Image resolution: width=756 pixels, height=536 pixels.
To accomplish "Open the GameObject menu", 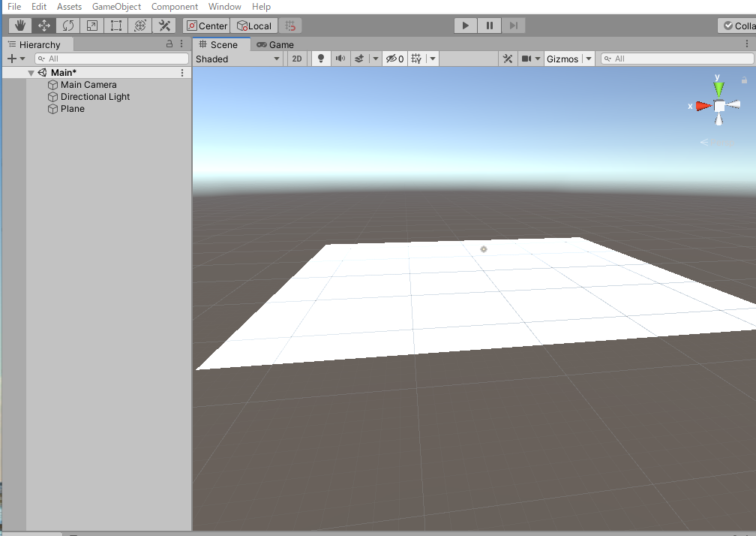I will point(116,7).
